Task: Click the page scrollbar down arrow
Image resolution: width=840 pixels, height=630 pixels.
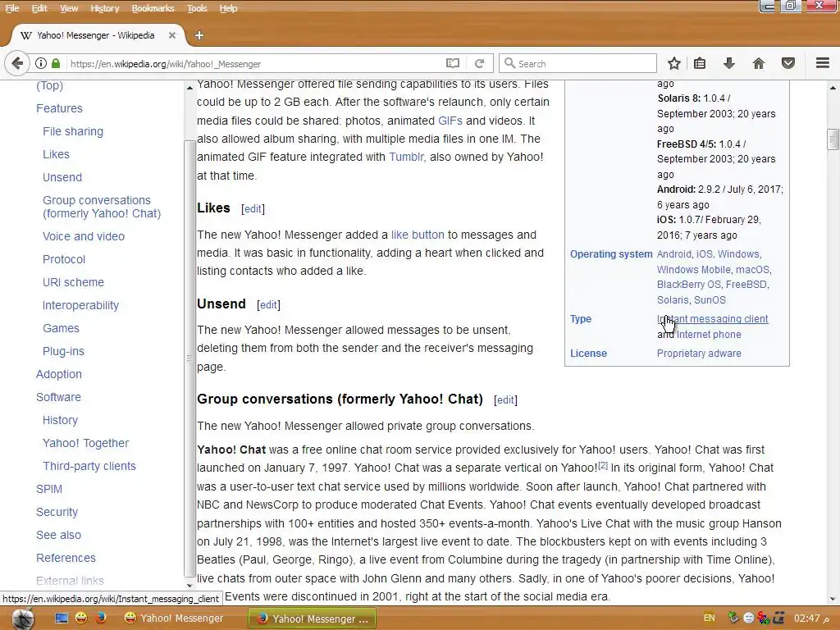Action: click(x=833, y=599)
